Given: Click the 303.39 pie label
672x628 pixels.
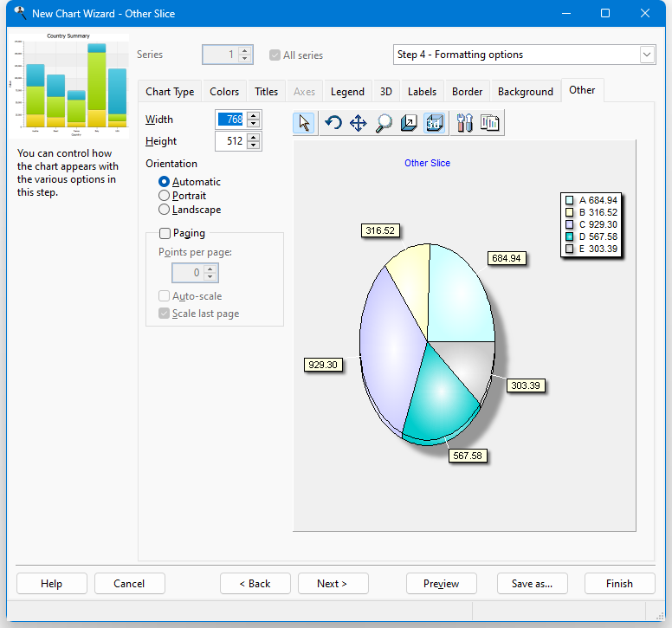Looking at the screenshot, I should (x=526, y=385).
